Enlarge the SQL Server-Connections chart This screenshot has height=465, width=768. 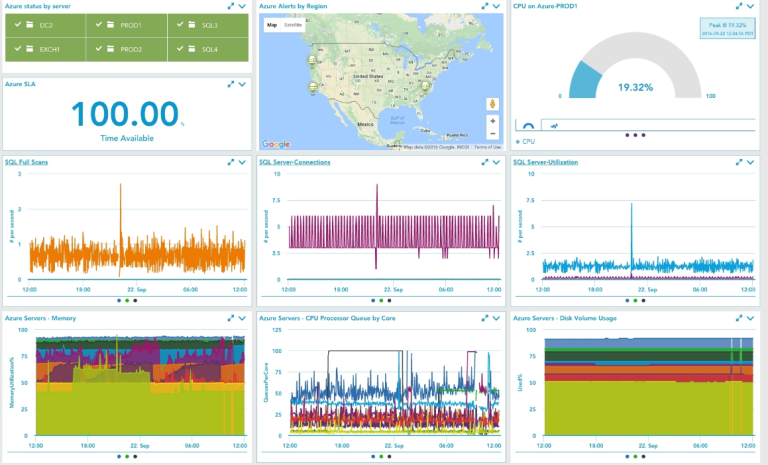pos(484,162)
